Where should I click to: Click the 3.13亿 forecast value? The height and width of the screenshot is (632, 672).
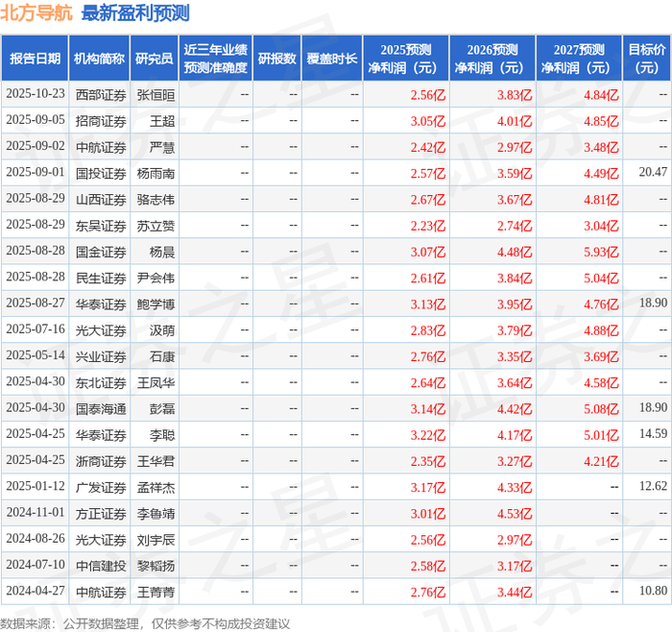tap(428, 304)
